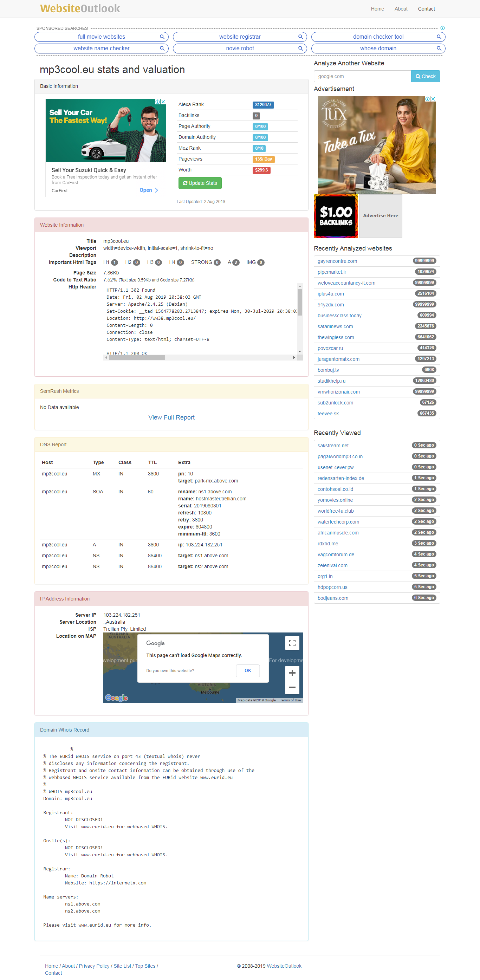Click search icon for novie robot

[x=300, y=48]
